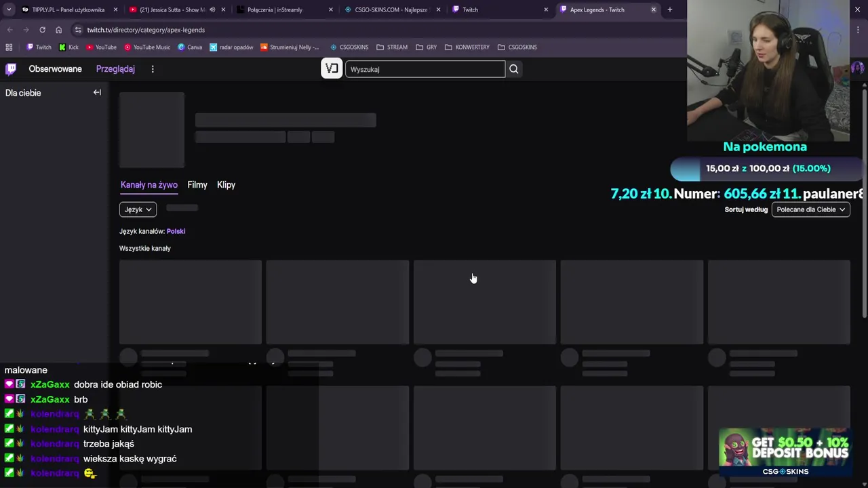
Task: Open the Twitch bookmark
Action: coord(39,47)
